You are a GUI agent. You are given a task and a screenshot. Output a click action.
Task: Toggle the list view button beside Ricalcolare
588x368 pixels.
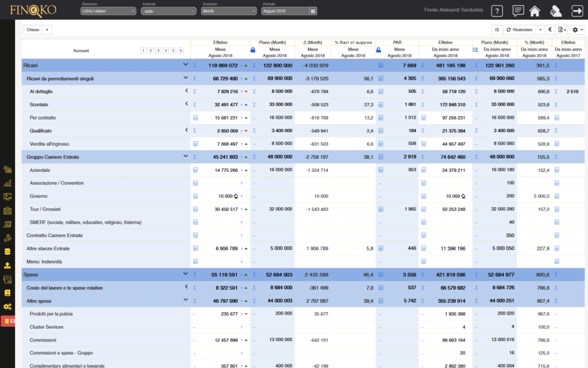[497, 29]
